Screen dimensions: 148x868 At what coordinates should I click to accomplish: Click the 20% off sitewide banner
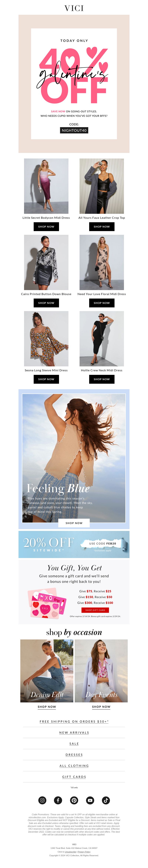pos(74,545)
